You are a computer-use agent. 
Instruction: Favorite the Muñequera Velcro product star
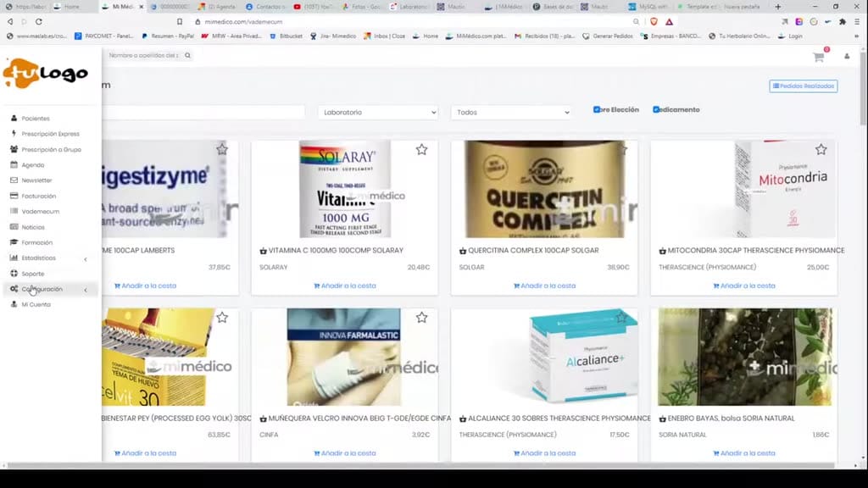422,318
